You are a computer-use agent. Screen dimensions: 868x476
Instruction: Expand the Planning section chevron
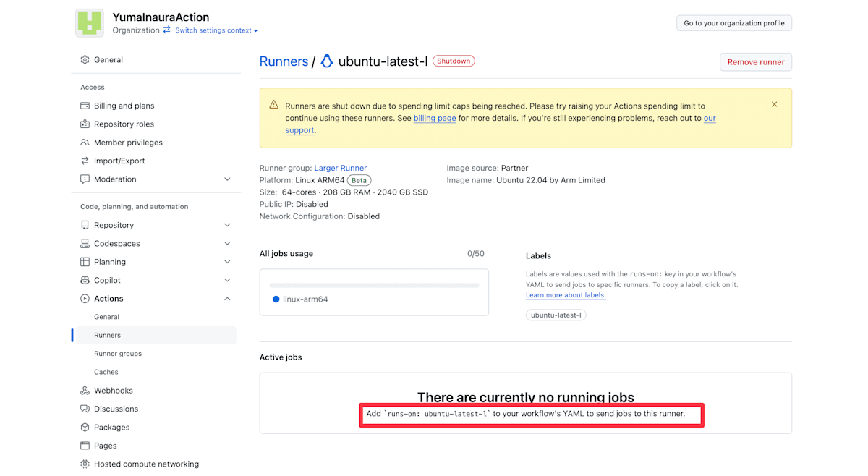click(227, 262)
